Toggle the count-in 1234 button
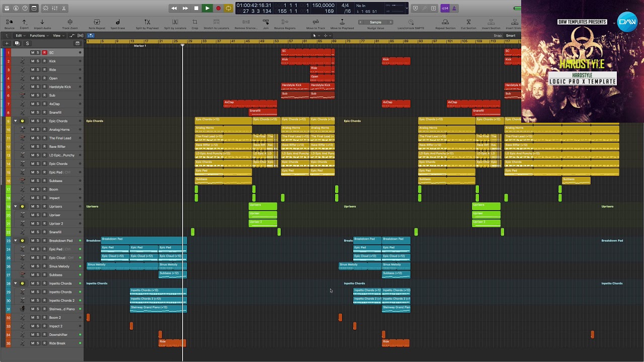Viewport: 644px width, 362px height. point(445,8)
